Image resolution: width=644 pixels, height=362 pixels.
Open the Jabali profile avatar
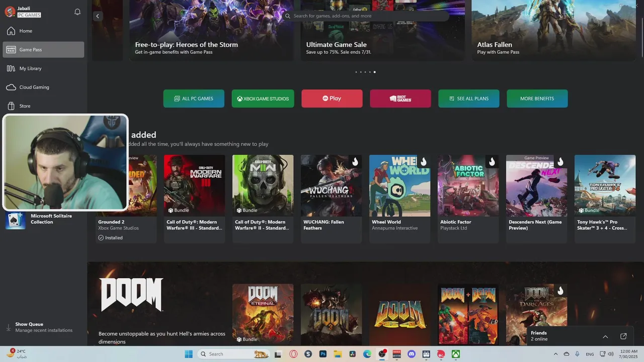[10, 12]
